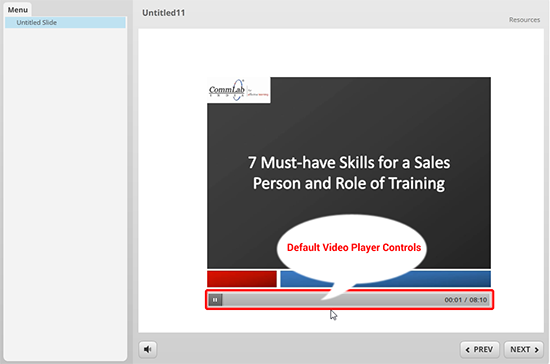The image size is (550, 364).
Task: Open the Resources link
Action: pyautogui.click(x=524, y=20)
